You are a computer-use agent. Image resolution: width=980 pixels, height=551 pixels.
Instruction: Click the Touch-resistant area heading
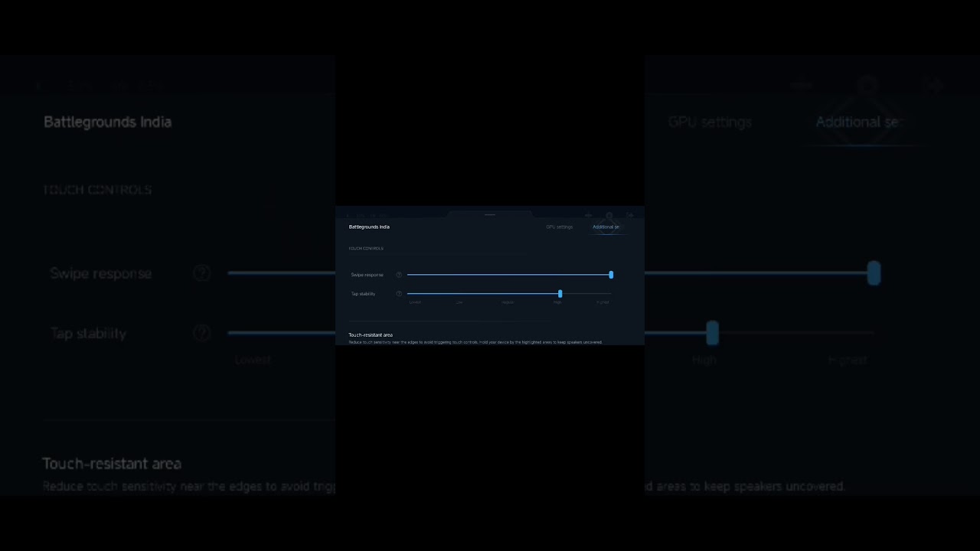(x=371, y=335)
